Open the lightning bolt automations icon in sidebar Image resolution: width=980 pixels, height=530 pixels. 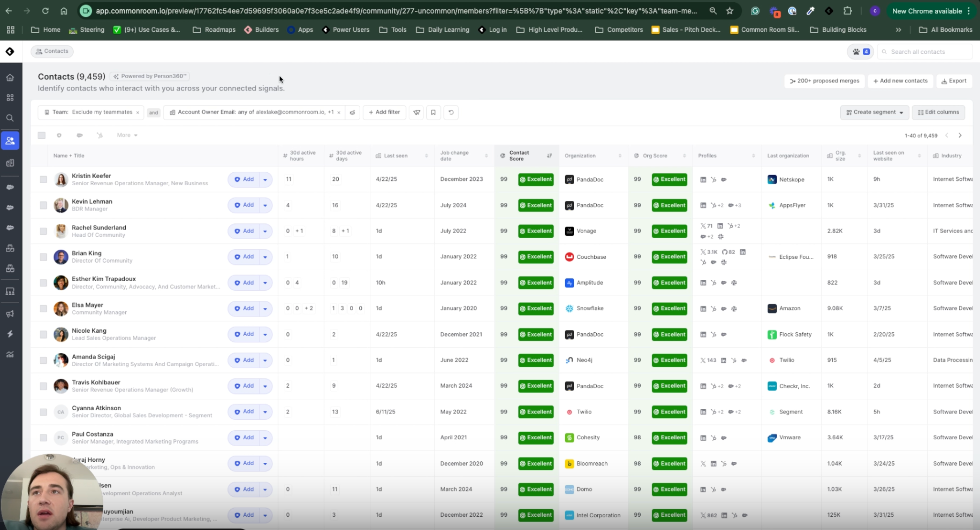tap(10, 334)
